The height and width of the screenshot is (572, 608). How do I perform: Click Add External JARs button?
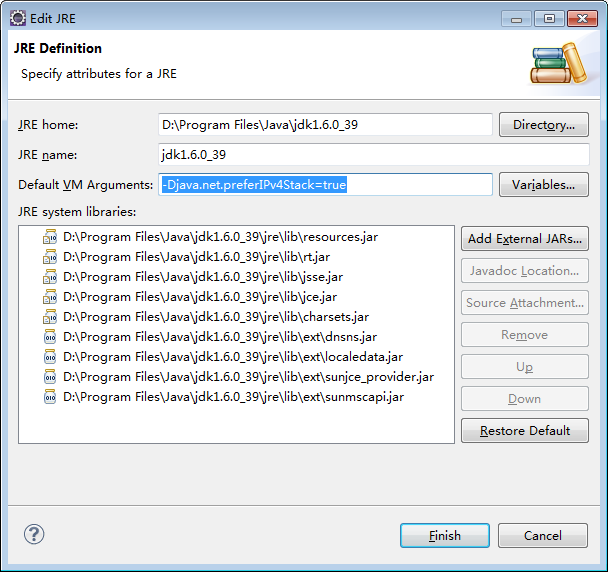[x=525, y=239]
